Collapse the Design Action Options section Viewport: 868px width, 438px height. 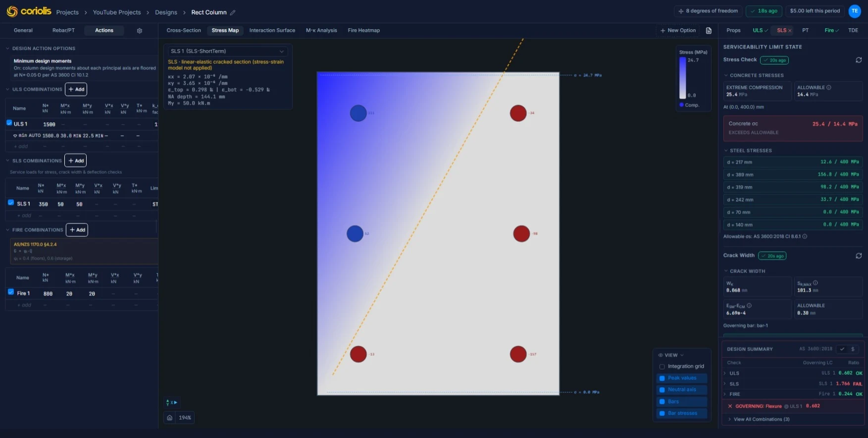click(7, 49)
